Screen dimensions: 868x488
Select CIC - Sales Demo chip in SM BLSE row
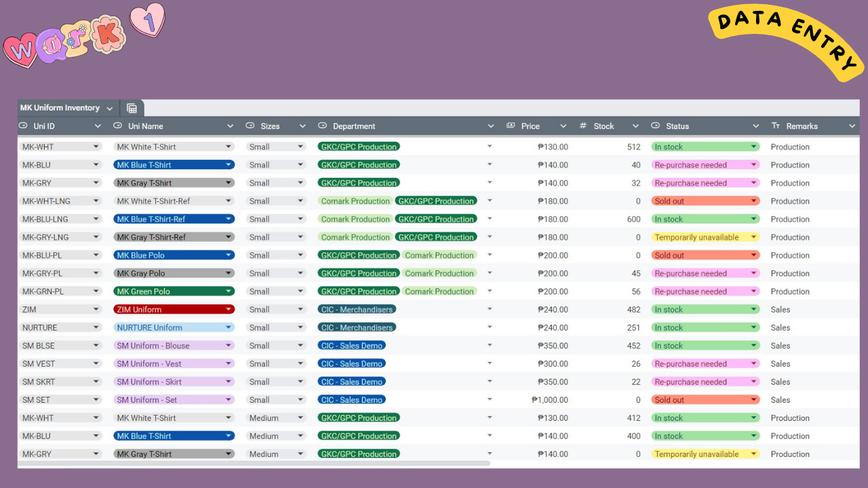(x=352, y=346)
